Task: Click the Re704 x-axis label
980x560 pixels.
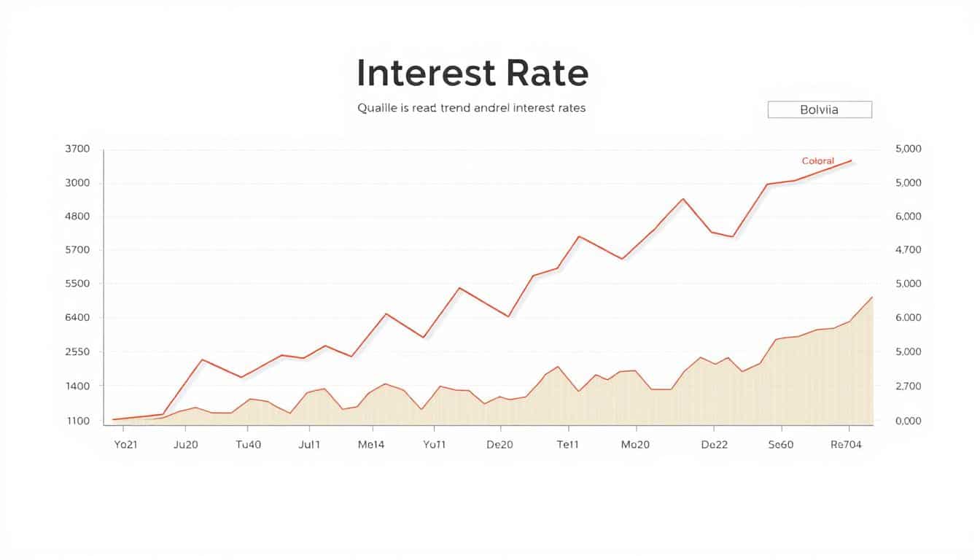Action: 846,444
